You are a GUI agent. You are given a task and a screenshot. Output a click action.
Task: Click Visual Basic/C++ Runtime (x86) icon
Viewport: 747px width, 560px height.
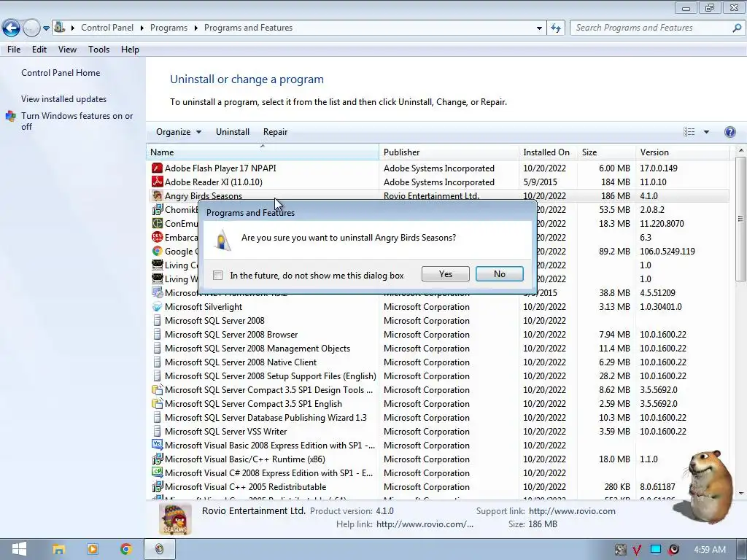click(x=157, y=459)
